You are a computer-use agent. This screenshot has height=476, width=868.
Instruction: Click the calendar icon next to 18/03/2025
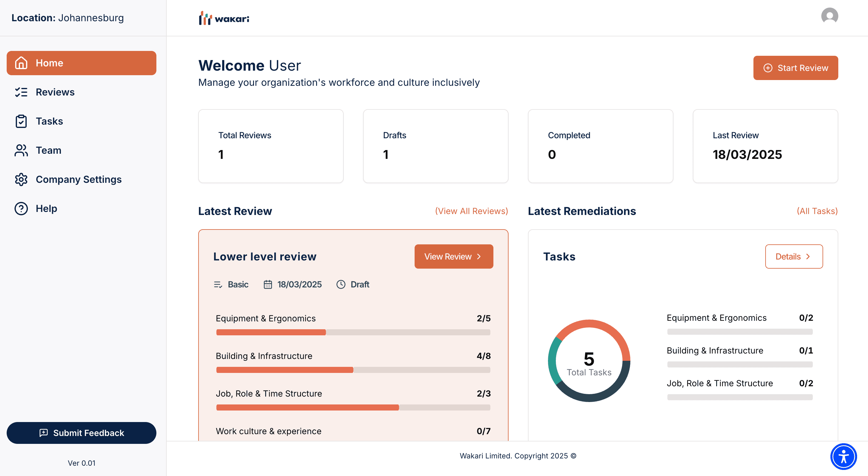268,284
